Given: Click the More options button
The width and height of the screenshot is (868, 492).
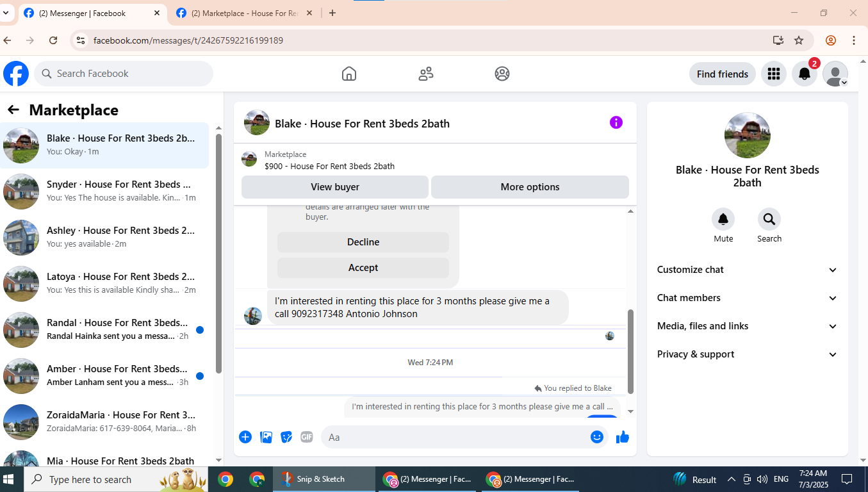Looking at the screenshot, I should [530, 187].
